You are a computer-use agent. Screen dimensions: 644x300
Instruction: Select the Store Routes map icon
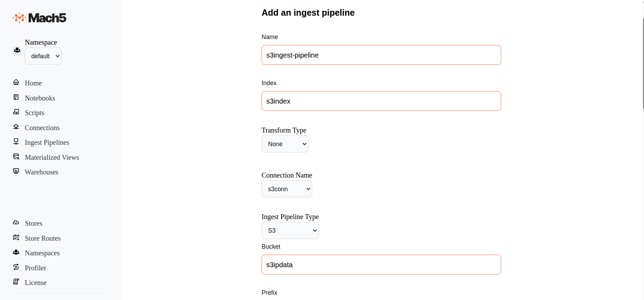click(x=16, y=237)
